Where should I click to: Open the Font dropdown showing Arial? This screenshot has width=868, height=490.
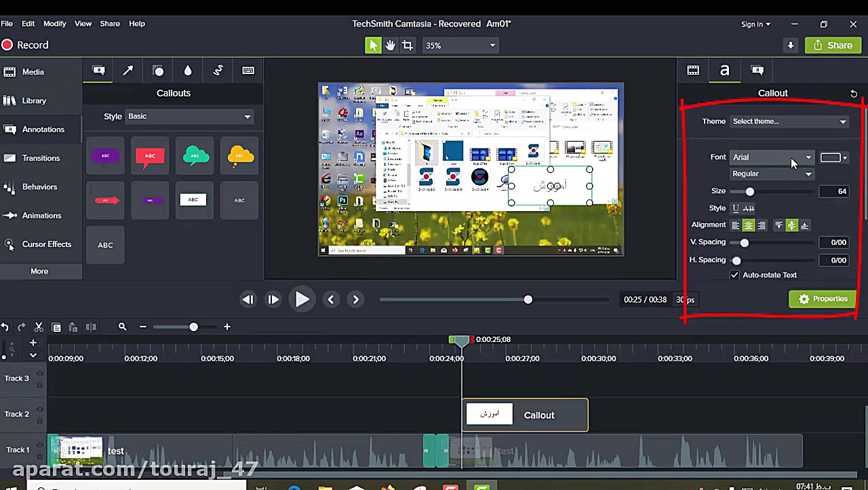pyautogui.click(x=772, y=157)
